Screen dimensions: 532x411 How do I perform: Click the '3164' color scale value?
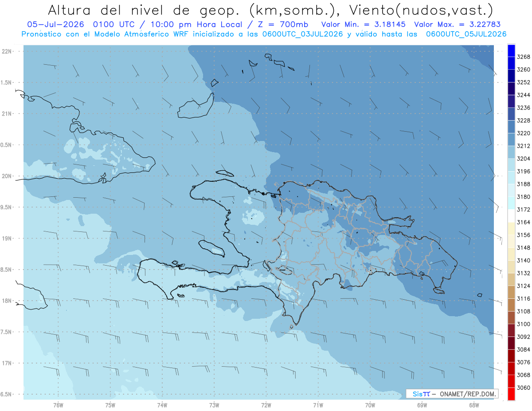pyautogui.click(x=524, y=222)
